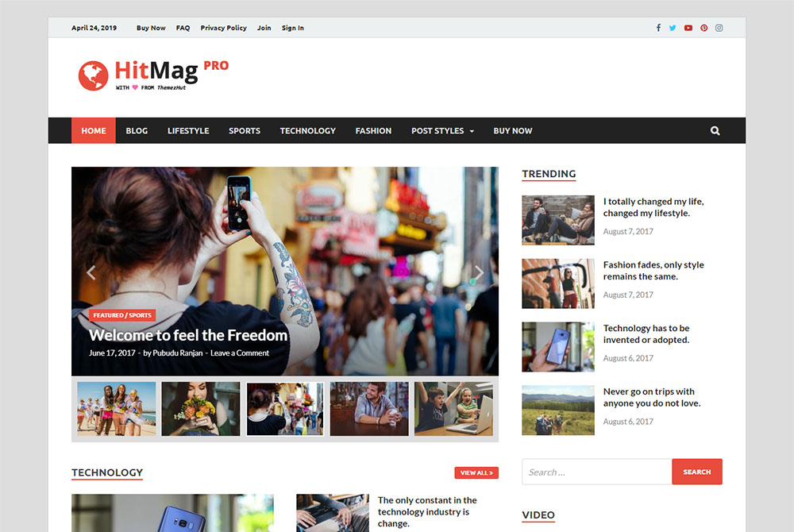Click the View All button for Technology
This screenshot has width=794, height=532.
click(x=476, y=472)
